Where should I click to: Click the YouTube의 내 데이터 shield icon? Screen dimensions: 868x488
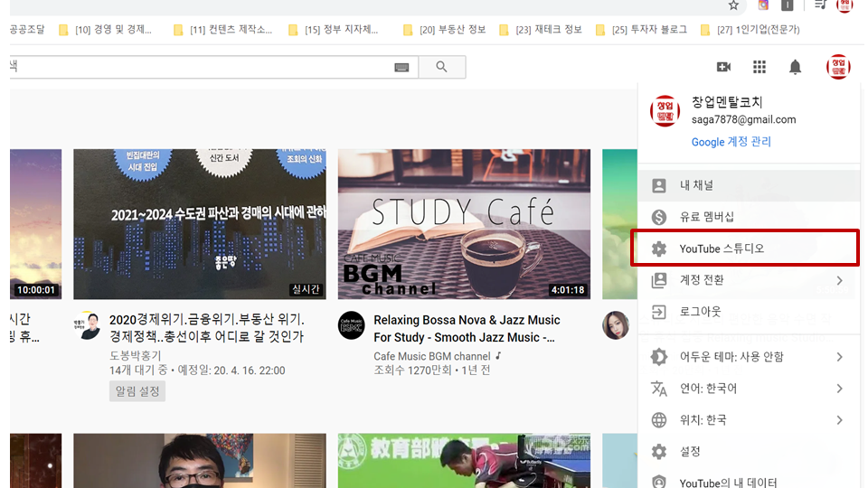tap(659, 482)
